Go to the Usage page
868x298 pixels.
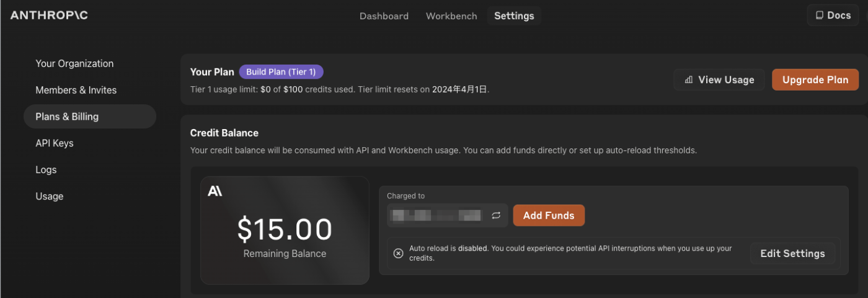pos(50,196)
